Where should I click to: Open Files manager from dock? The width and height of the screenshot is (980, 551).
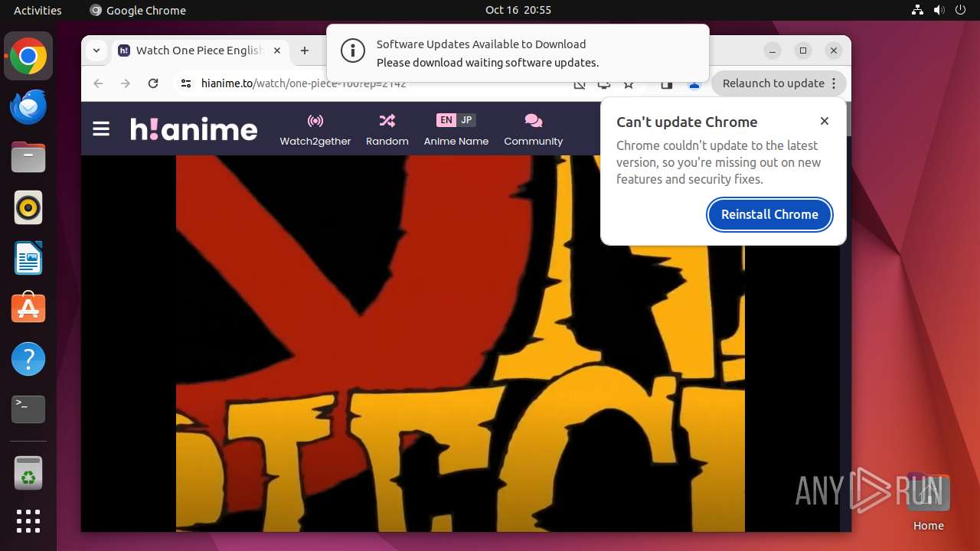click(28, 157)
